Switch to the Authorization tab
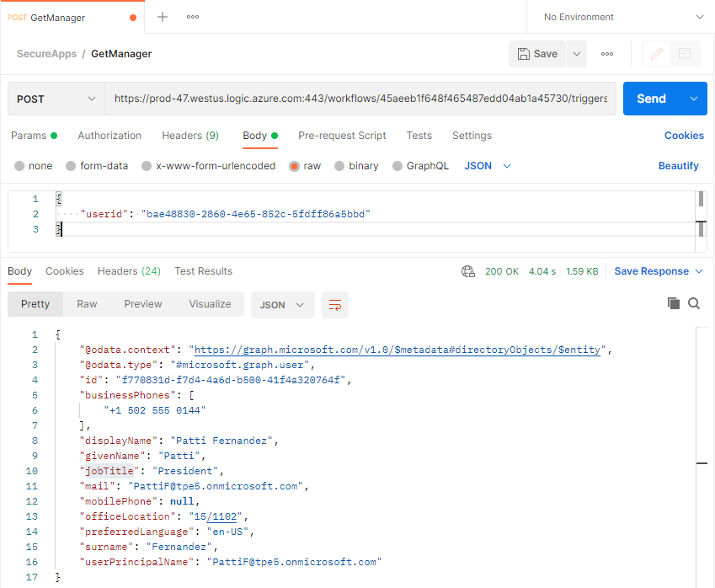 click(x=109, y=136)
